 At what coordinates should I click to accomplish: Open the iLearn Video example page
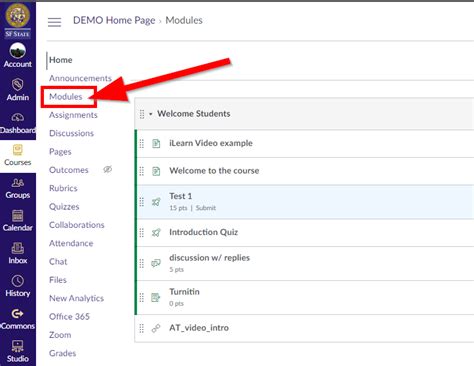click(211, 143)
